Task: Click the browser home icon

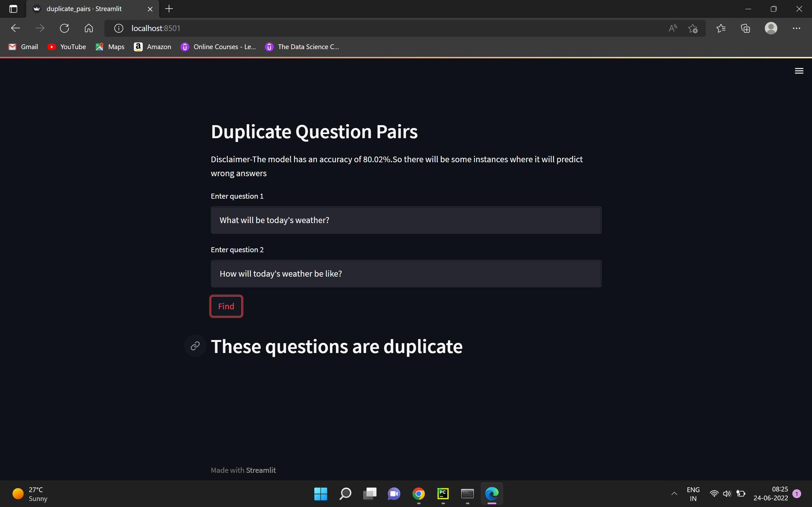Action: point(88,28)
